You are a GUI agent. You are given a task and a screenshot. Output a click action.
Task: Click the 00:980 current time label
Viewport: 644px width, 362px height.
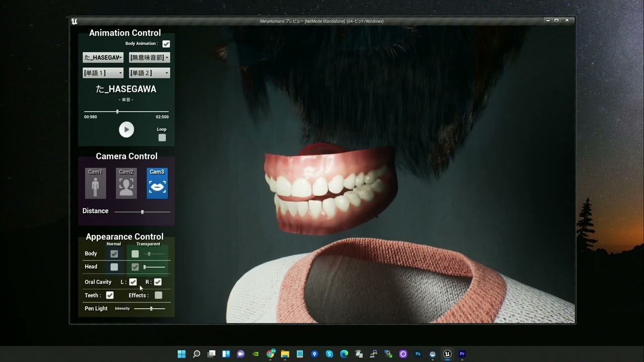click(x=91, y=117)
